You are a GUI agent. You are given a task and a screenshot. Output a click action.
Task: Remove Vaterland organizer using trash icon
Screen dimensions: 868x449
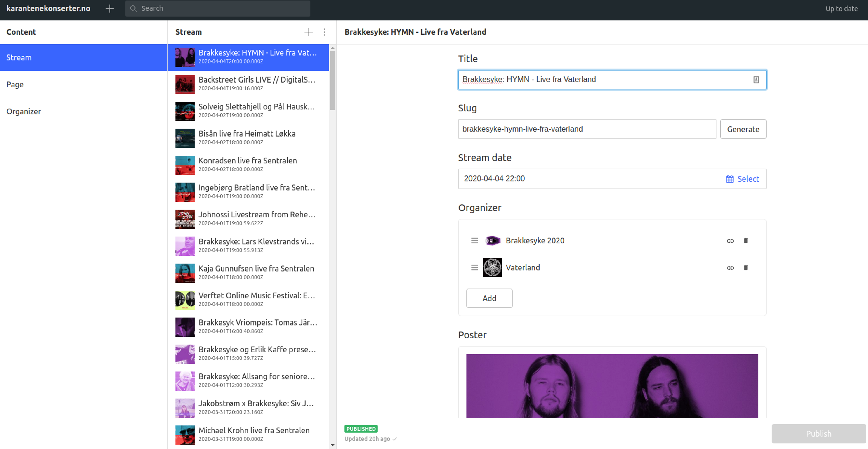point(745,268)
